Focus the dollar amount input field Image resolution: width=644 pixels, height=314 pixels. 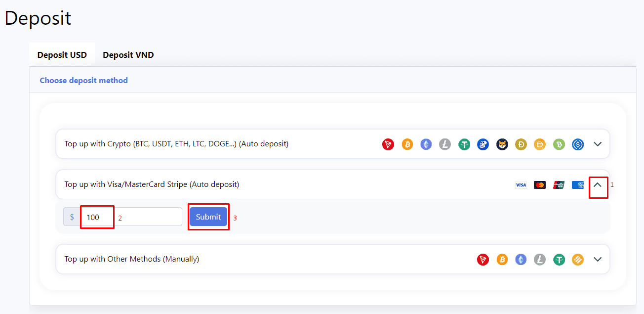click(x=131, y=217)
